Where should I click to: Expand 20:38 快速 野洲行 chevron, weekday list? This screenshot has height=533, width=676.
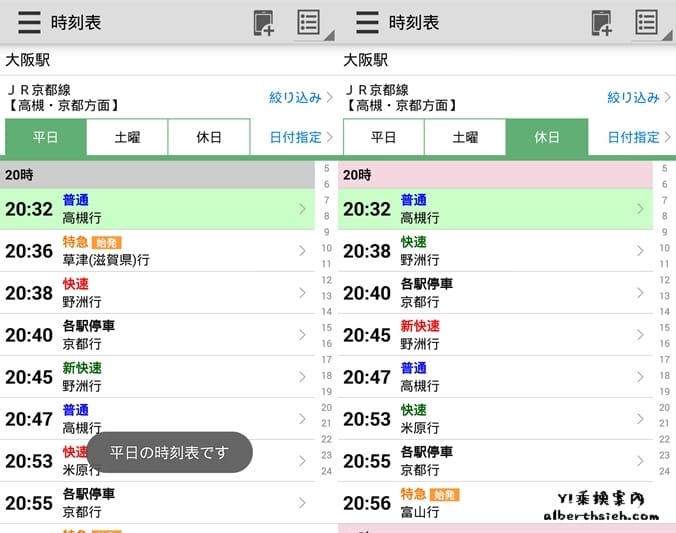coord(302,293)
